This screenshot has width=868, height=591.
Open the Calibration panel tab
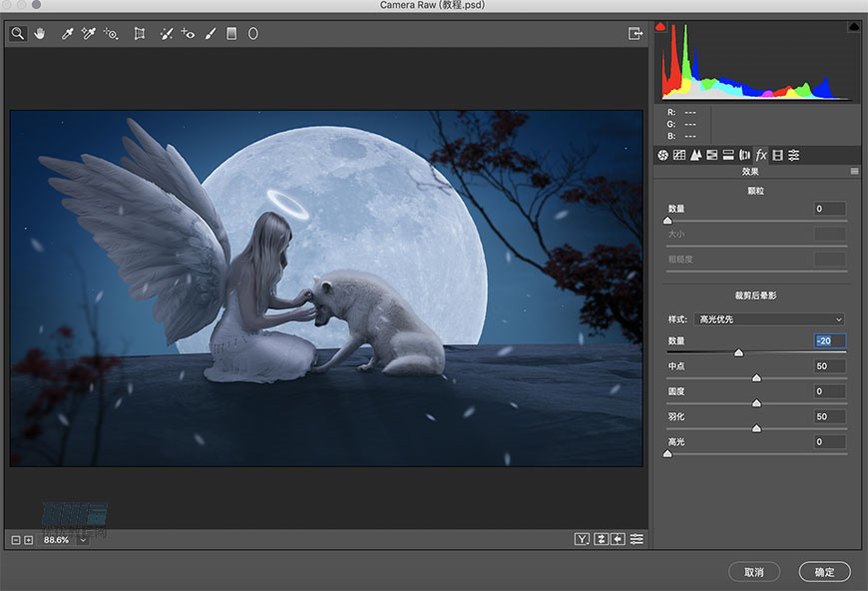pyautogui.click(x=778, y=155)
